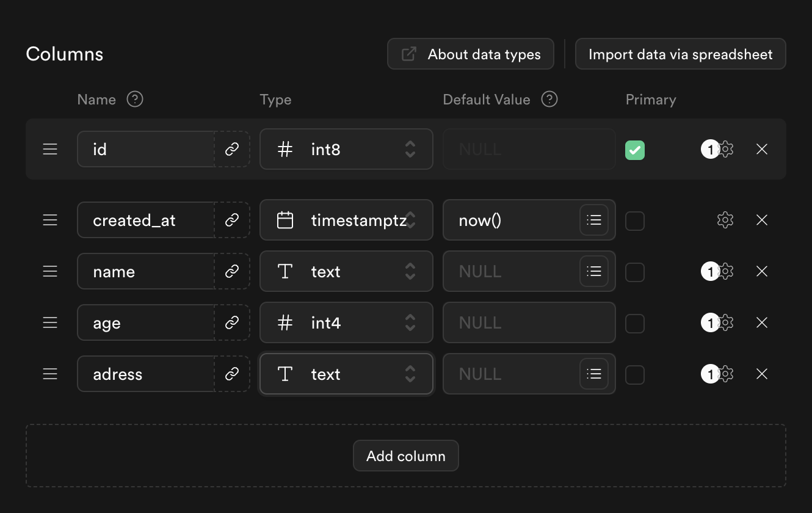Click foreign key link icon for id column
The height and width of the screenshot is (513, 812).
click(x=232, y=149)
